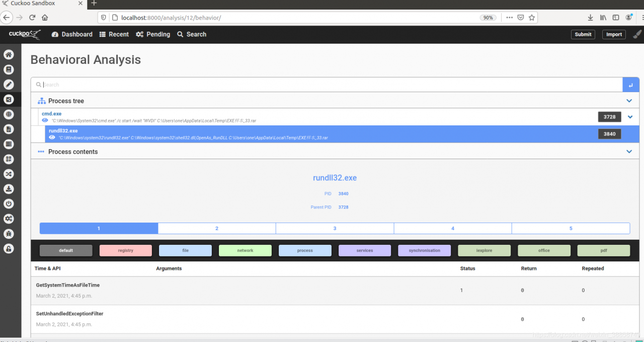Toggle the Firefox sidebar view
Screen dimensions: 644x342
pyautogui.click(x=616, y=17)
